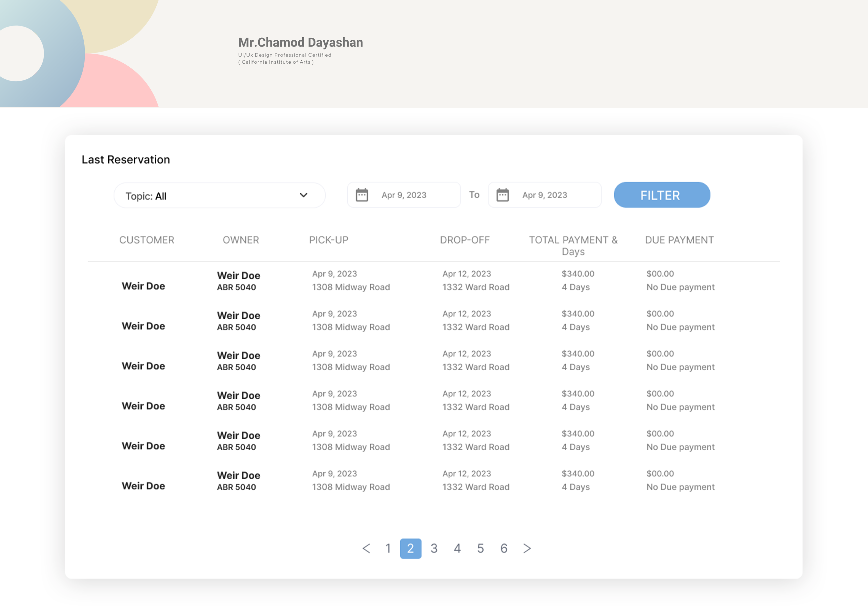Go to next page arrow

527,548
